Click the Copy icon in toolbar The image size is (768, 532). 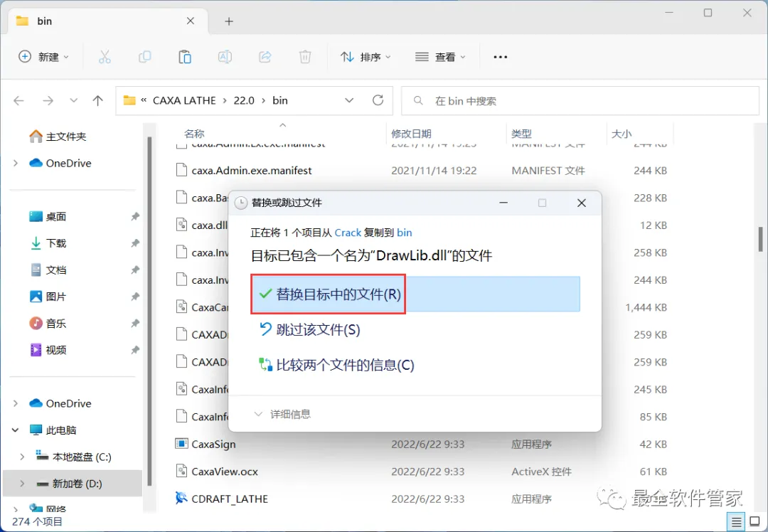144,57
